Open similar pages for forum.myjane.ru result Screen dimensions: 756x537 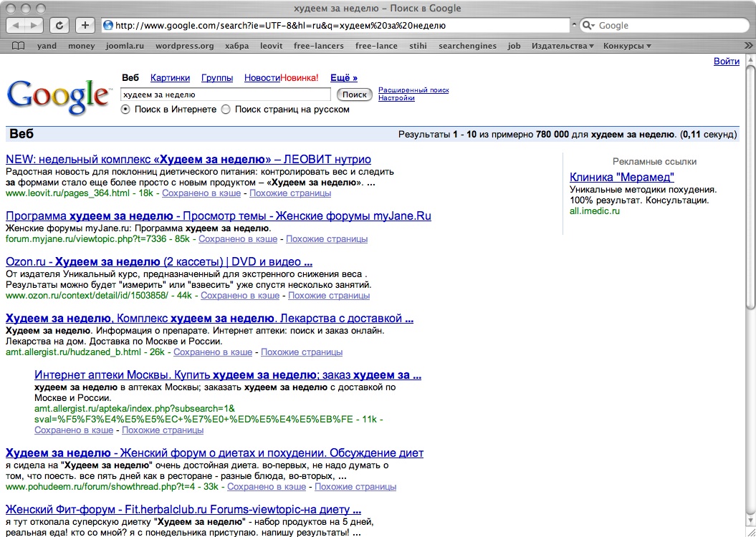pyautogui.click(x=327, y=239)
